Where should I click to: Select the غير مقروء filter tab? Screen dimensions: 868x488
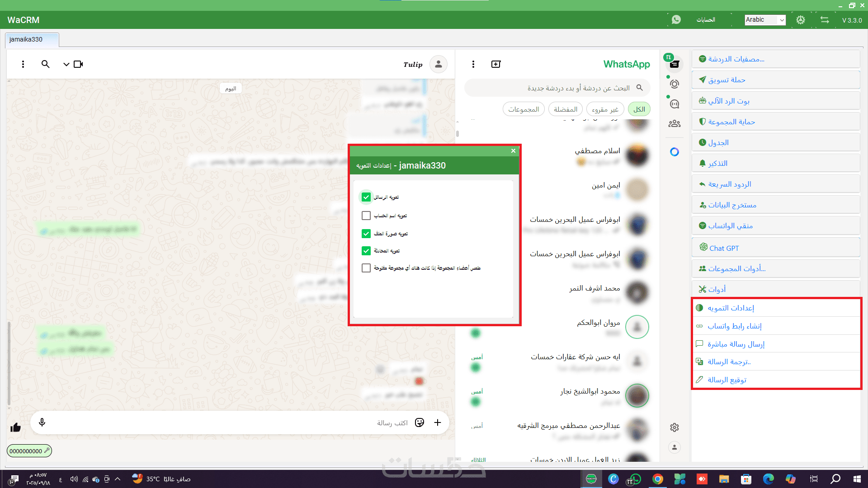[x=605, y=109]
